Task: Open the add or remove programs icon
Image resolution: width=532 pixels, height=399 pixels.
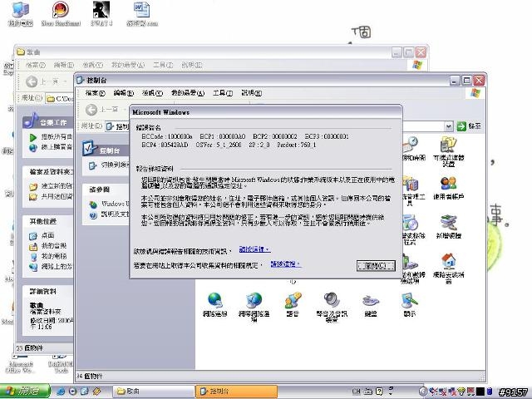Action: (x=413, y=229)
